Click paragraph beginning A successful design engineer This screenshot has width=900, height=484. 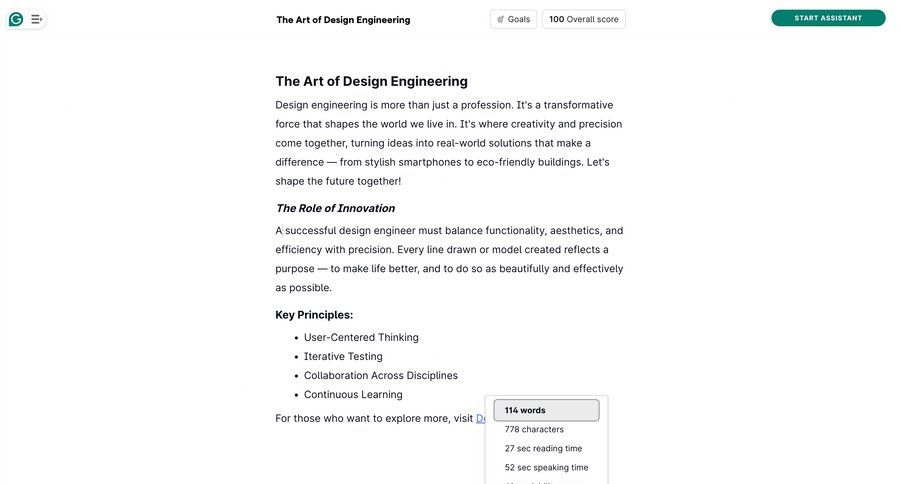pyautogui.click(x=449, y=259)
